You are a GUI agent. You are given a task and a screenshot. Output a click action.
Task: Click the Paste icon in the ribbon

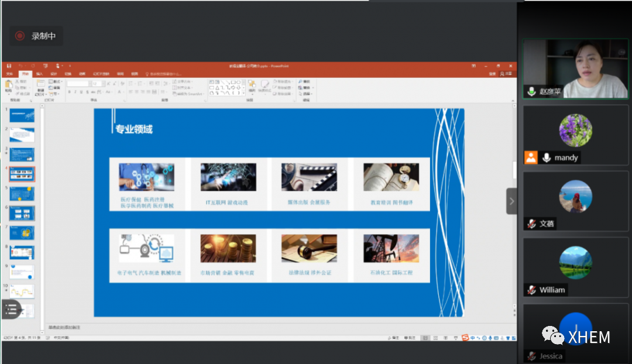coord(8,85)
